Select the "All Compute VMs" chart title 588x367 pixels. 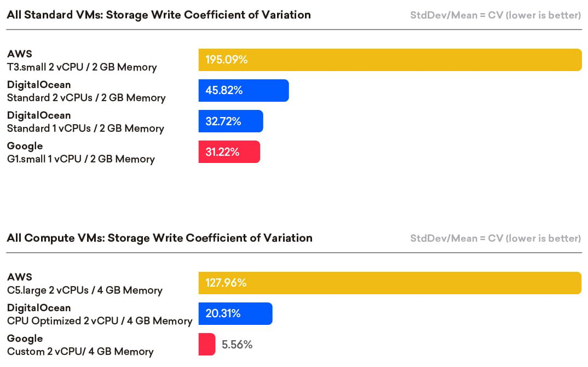click(x=159, y=238)
